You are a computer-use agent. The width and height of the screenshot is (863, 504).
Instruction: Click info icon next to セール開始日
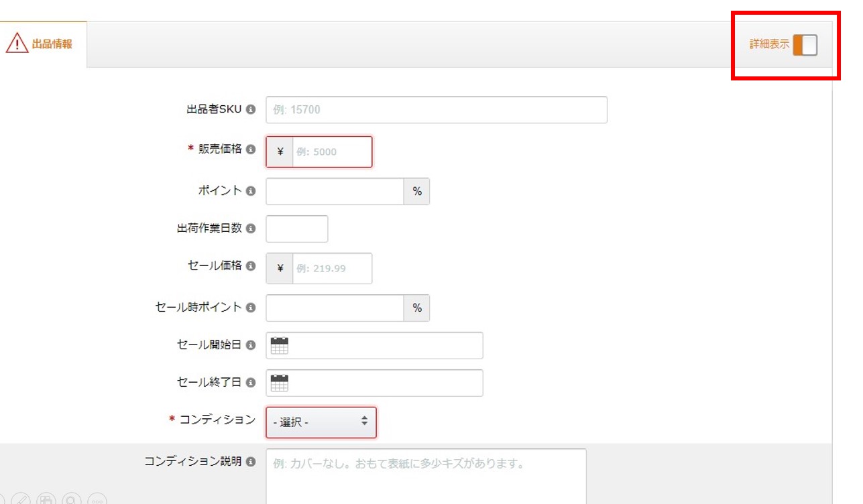point(251,344)
